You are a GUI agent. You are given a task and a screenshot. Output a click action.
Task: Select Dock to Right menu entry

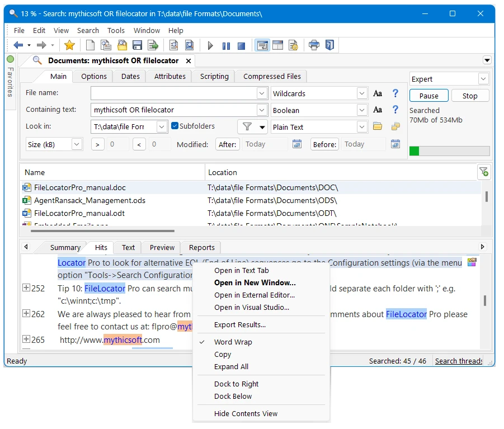(236, 384)
